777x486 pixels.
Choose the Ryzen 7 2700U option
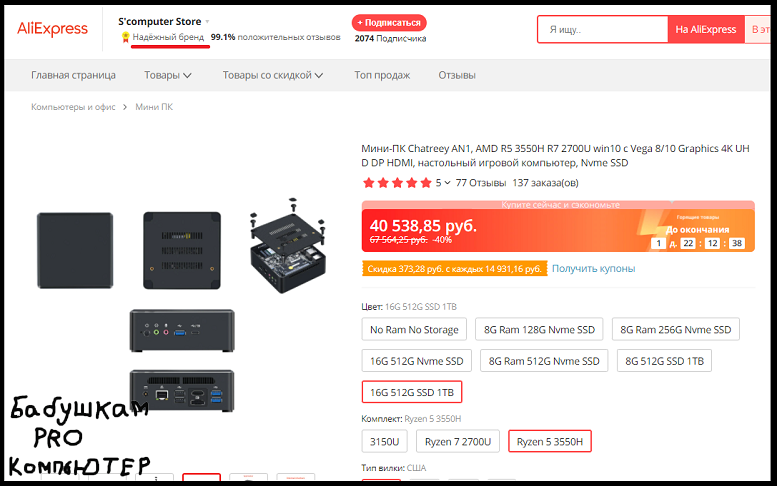coord(458,441)
